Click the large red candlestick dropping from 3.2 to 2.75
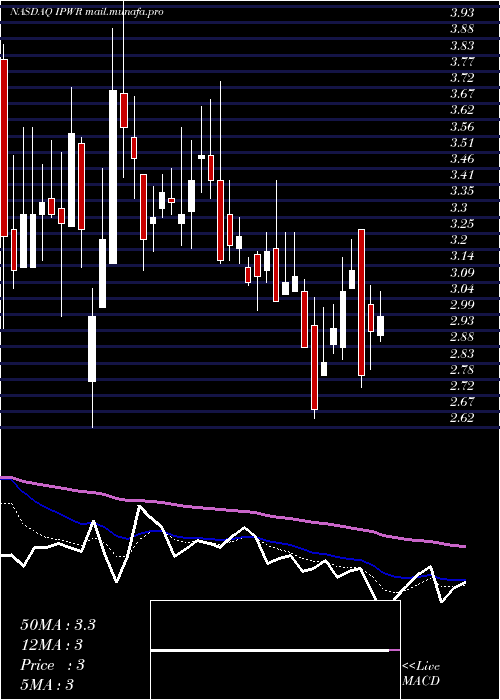 click(361, 302)
